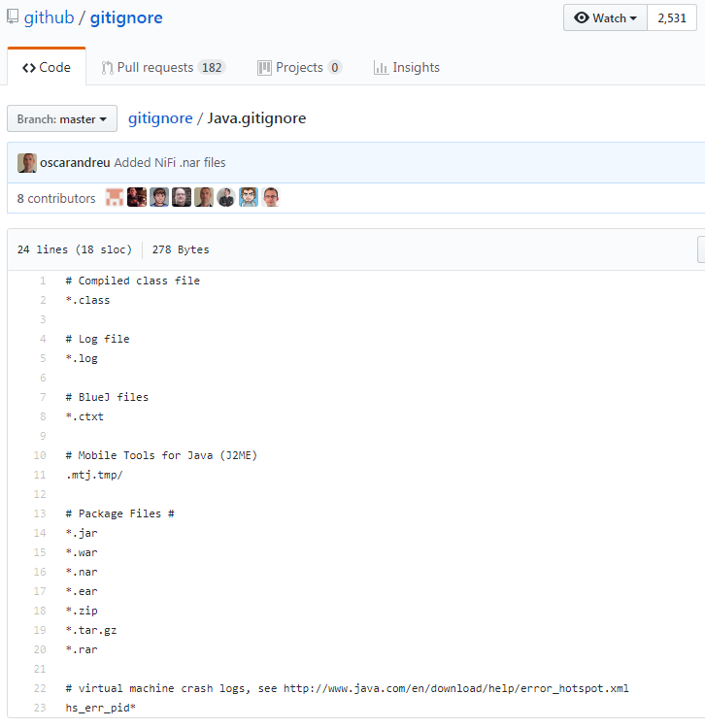Open the gitignore breadcrumb link
Image resolution: width=705 pixels, height=728 pixels.
(x=159, y=118)
